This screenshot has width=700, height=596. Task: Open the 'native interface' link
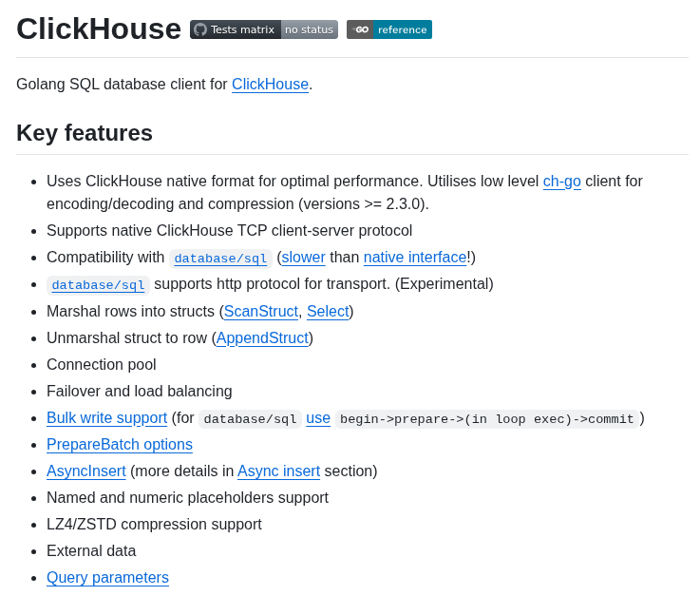[415, 258]
